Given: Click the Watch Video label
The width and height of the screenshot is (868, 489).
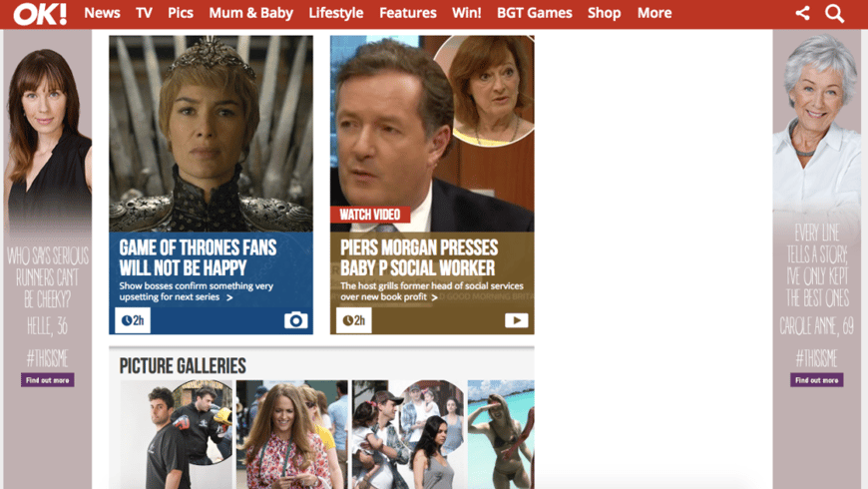Looking at the screenshot, I should [x=370, y=215].
